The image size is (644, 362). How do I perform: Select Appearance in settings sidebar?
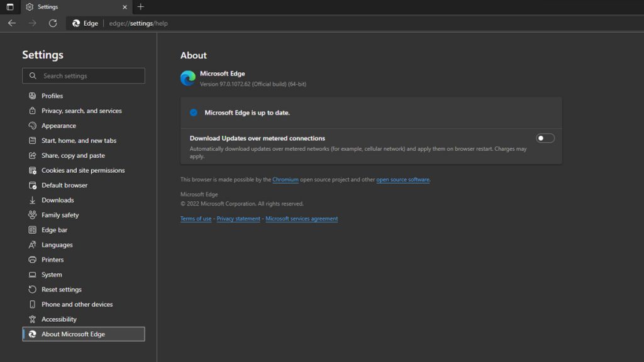58,126
